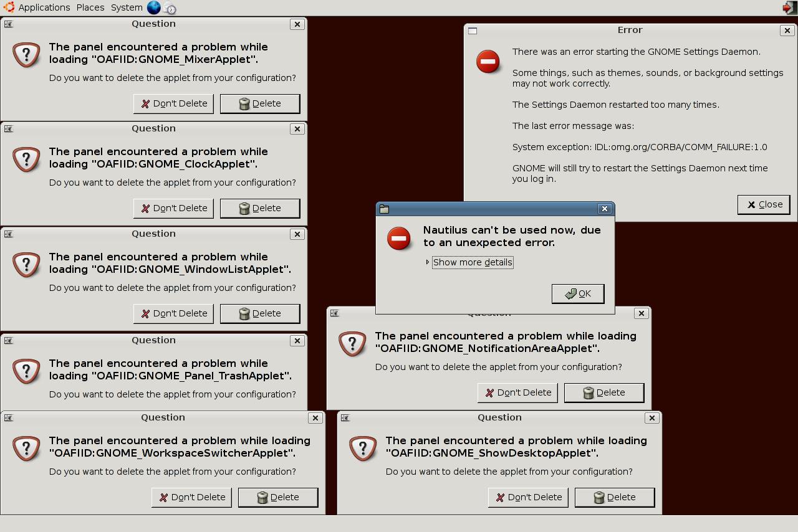Click question icon in ClockApplet dialog
798x532 pixels.
click(27, 159)
